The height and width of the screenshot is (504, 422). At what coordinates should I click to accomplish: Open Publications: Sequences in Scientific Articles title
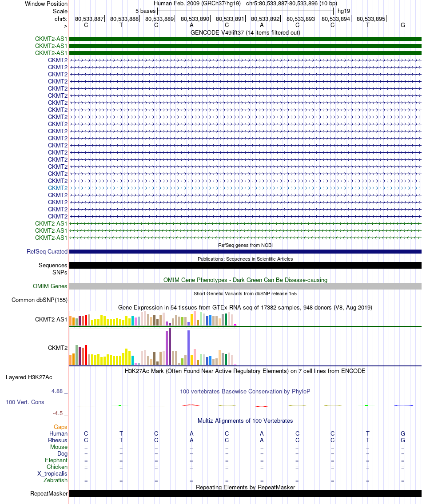(245, 259)
